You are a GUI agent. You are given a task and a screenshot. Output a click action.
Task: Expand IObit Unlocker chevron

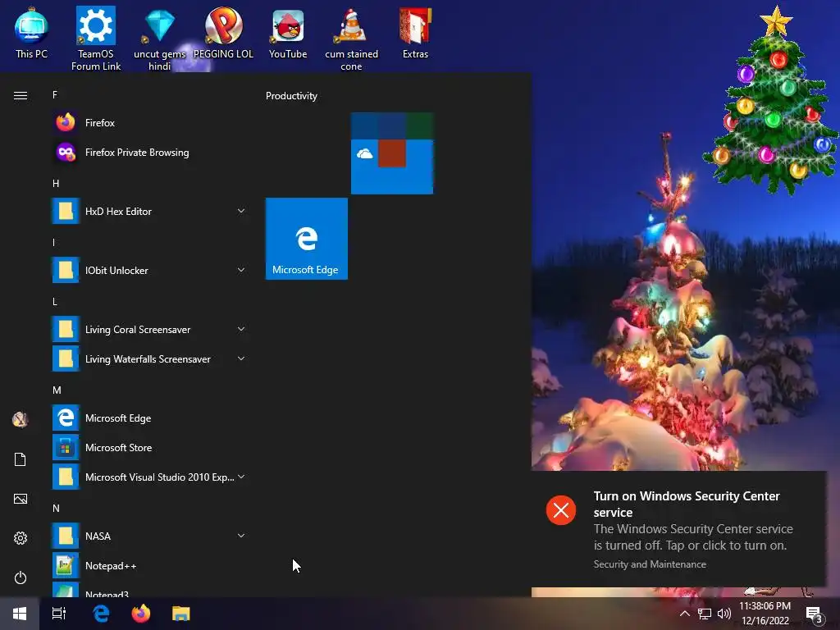(241, 270)
